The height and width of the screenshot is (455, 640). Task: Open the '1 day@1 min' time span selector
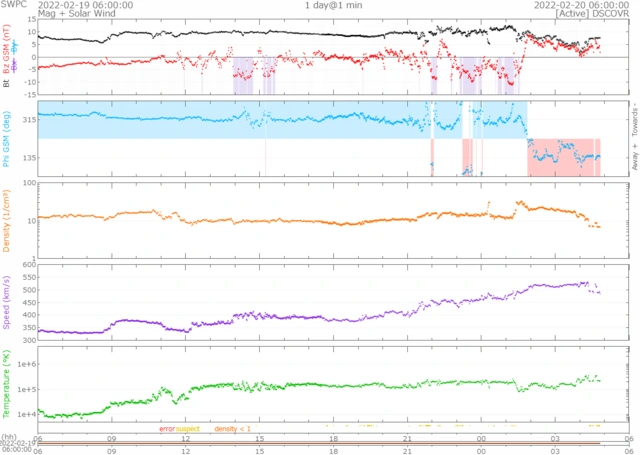click(333, 5)
